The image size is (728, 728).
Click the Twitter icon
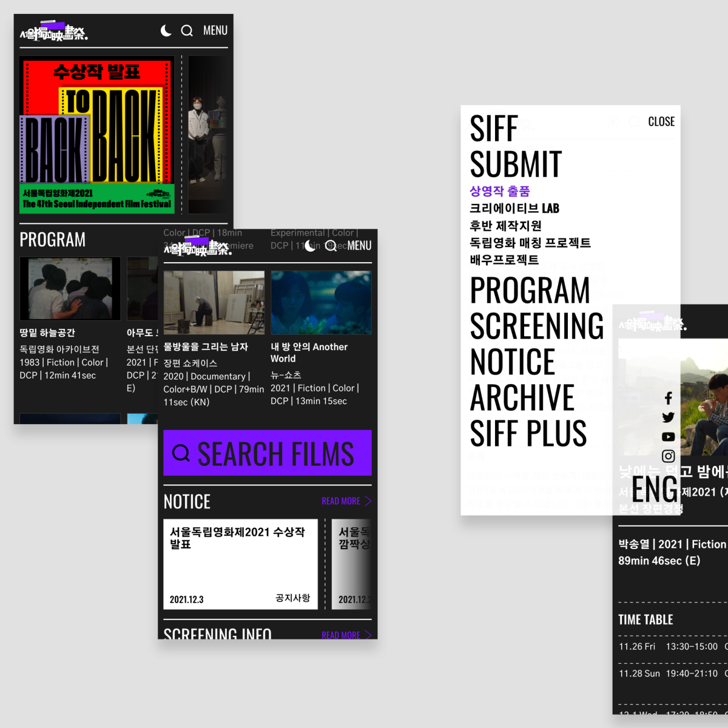pos(668,417)
